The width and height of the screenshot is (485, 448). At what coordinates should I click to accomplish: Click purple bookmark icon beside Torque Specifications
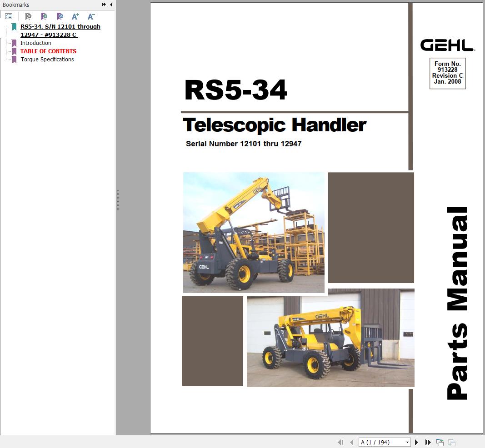[x=14, y=60]
